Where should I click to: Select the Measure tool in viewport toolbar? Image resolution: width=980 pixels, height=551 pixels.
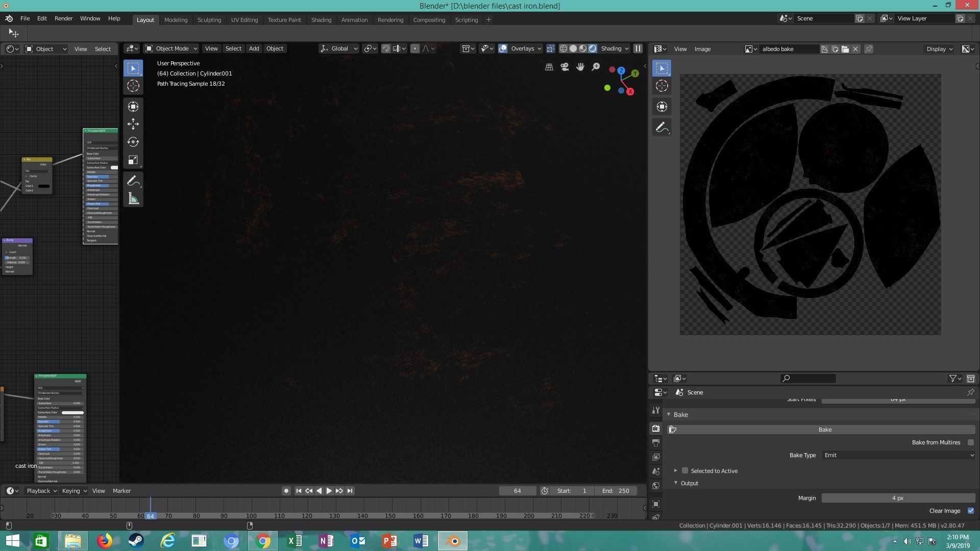pyautogui.click(x=133, y=198)
